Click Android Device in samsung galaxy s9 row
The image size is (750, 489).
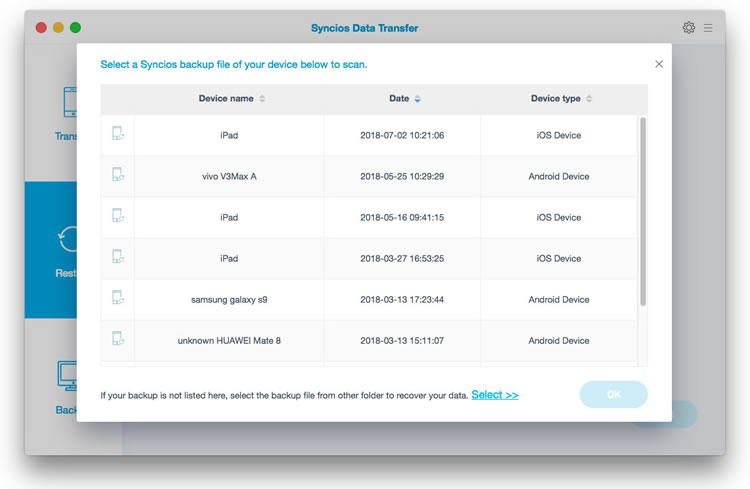pos(559,300)
